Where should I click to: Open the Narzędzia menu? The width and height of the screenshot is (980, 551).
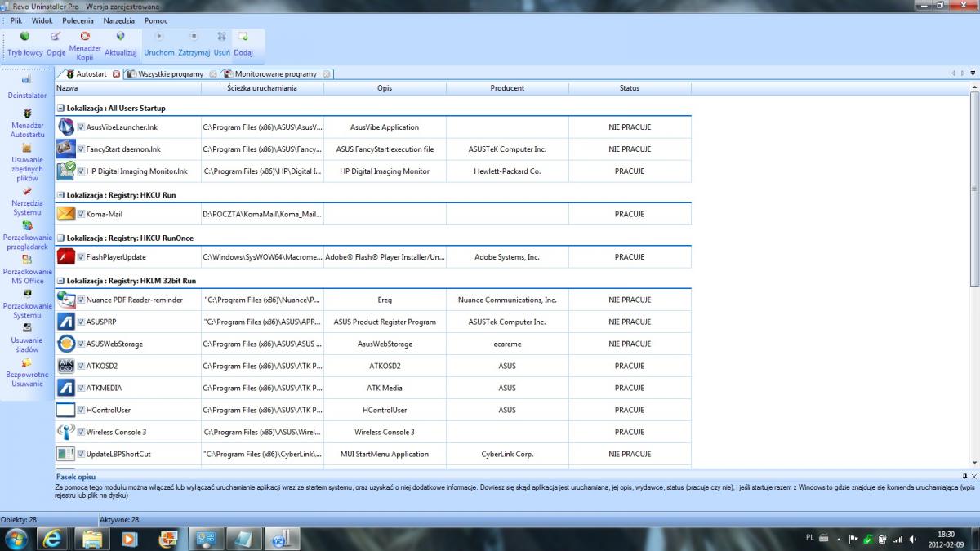click(x=119, y=20)
